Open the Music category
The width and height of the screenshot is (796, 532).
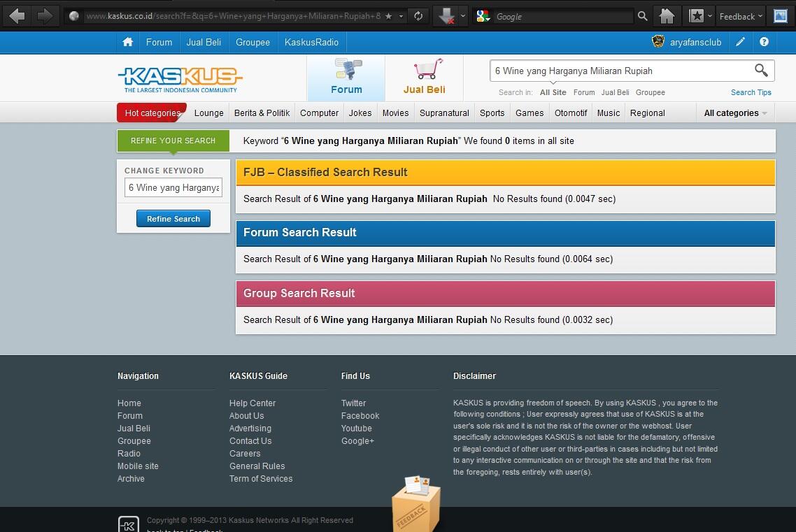(x=608, y=113)
